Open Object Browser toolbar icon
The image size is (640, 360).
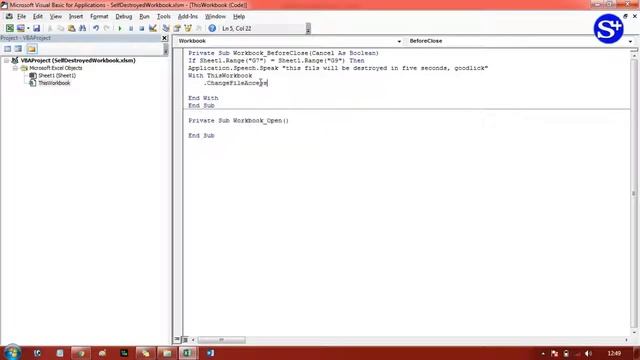(188, 28)
